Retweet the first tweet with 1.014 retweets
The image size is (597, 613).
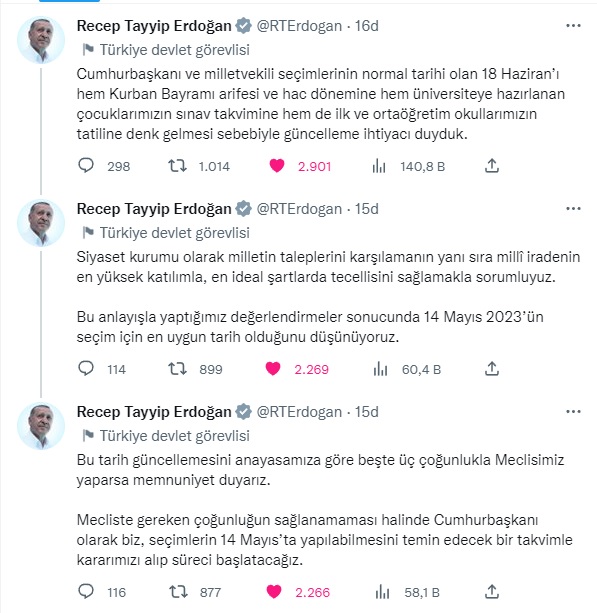click(x=177, y=166)
